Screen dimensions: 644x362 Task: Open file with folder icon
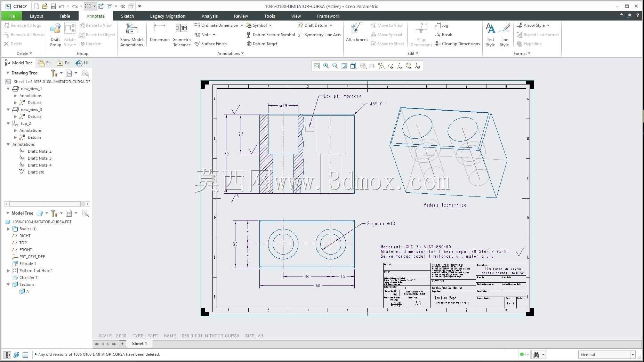click(x=45, y=6)
